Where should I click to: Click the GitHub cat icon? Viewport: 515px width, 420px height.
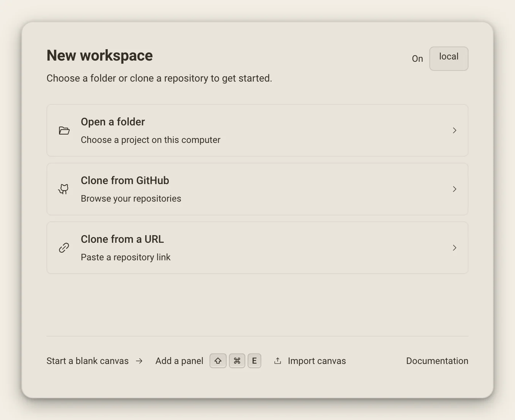click(64, 189)
